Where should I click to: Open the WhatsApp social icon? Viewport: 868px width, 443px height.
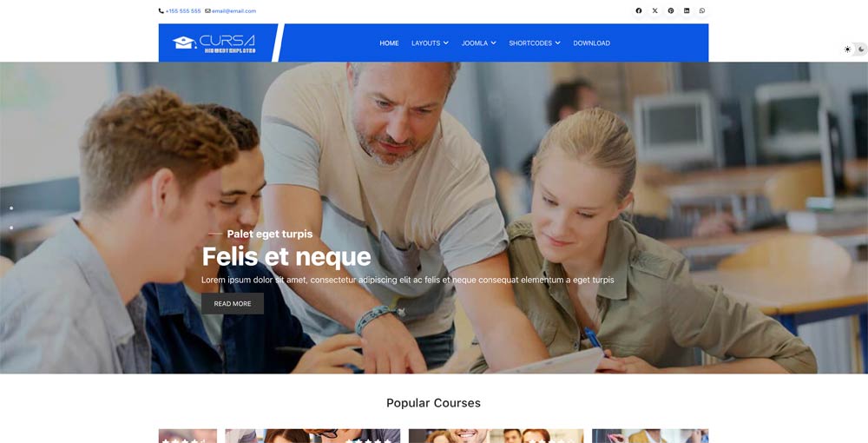(702, 10)
